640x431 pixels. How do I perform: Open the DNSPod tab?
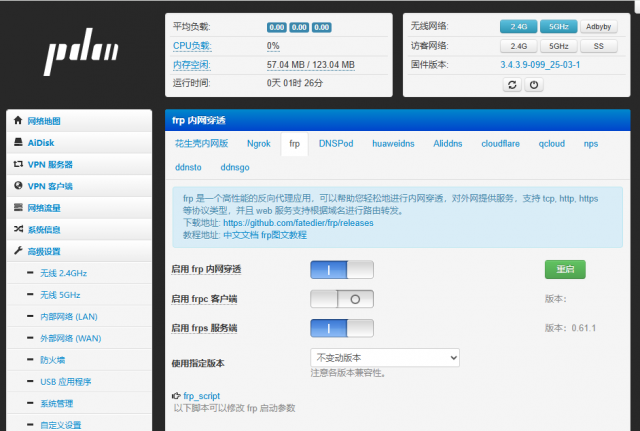336,144
